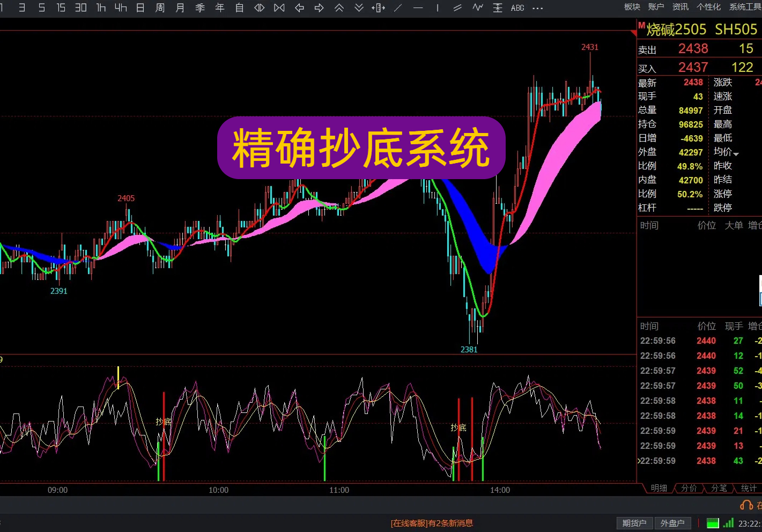Click the 外盘户 button
Viewport: 762px width, 532px height.
click(x=672, y=523)
